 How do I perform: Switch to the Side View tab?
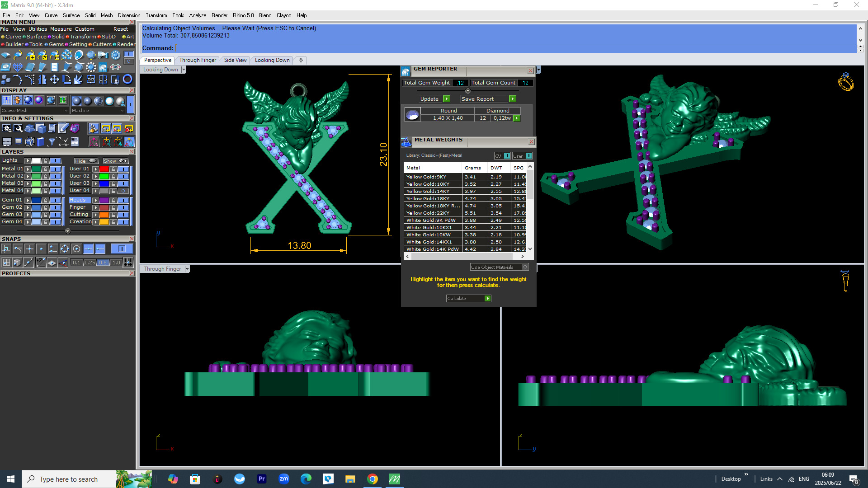pyautogui.click(x=235, y=60)
